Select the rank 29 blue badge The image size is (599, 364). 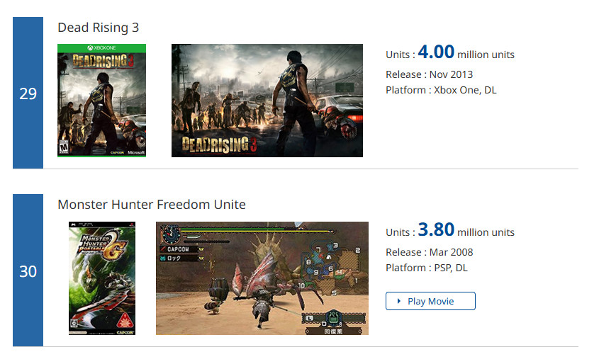pyautogui.click(x=28, y=93)
